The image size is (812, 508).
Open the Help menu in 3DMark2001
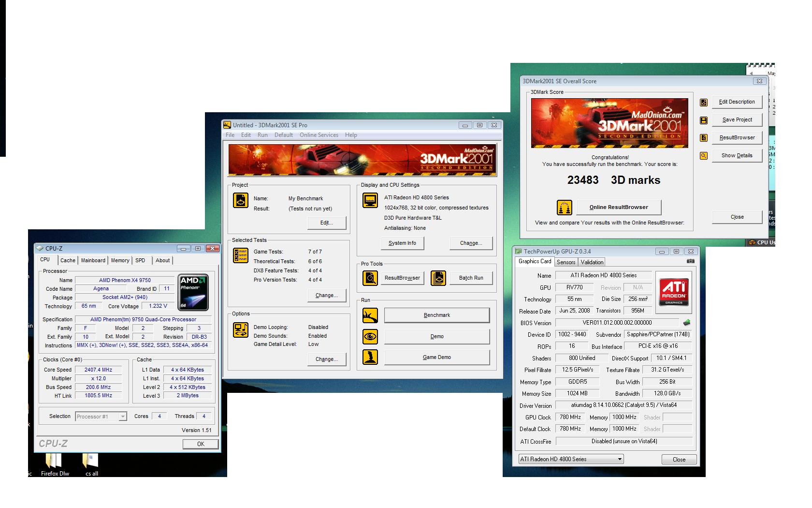tap(351, 135)
